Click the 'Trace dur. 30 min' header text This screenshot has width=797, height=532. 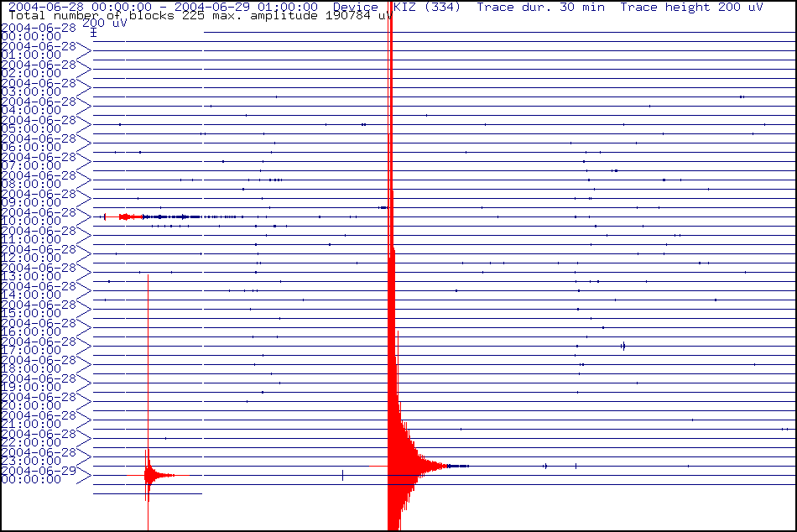tap(541, 7)
